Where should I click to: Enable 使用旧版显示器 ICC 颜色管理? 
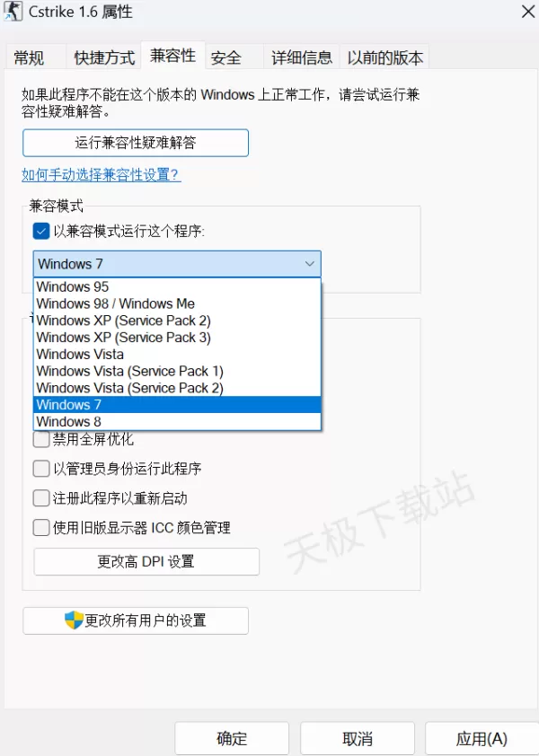tap(41, 527)
